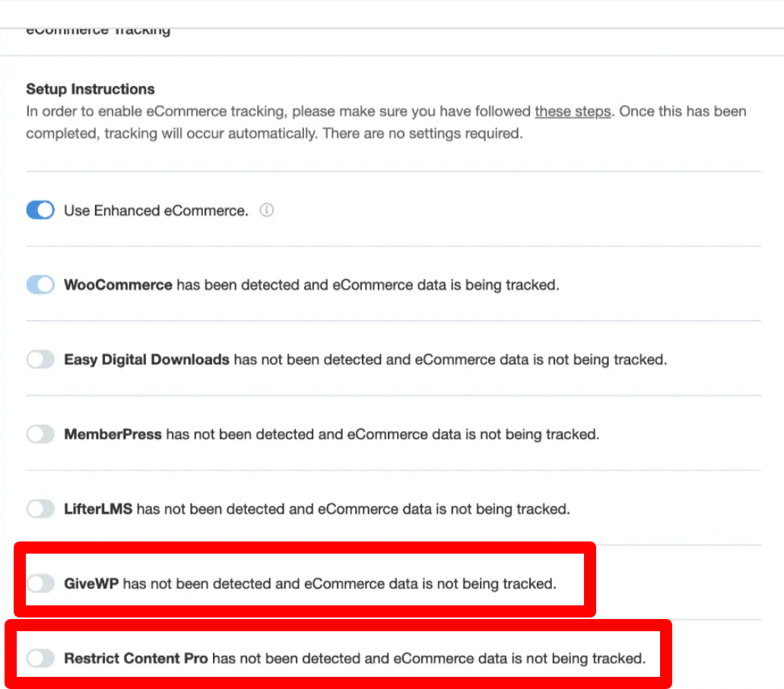Select the bold GiveWP name
784x689 pixels.
(x=91, y=583)
